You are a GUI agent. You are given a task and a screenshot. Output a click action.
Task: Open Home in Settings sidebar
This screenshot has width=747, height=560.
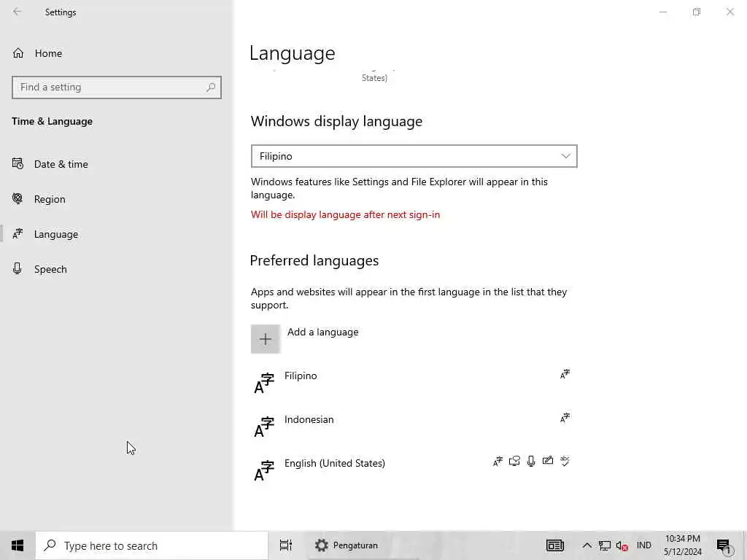48,53
